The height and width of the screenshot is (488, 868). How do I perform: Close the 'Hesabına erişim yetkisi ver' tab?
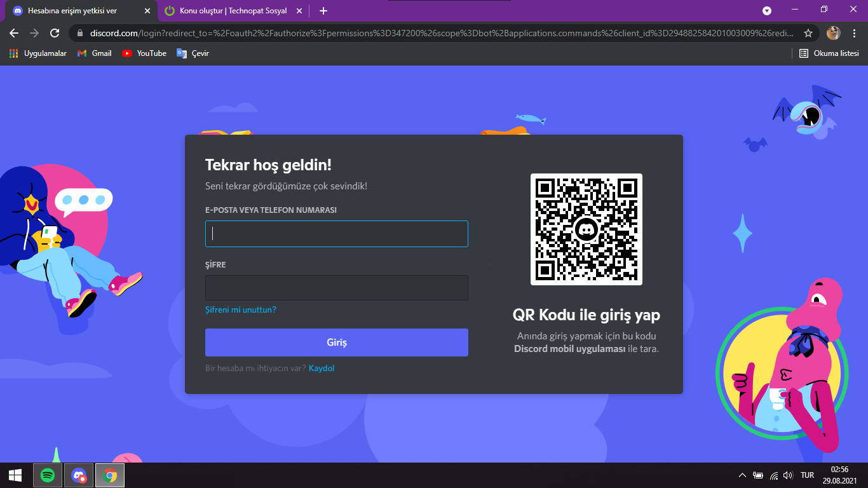[147, 11]
